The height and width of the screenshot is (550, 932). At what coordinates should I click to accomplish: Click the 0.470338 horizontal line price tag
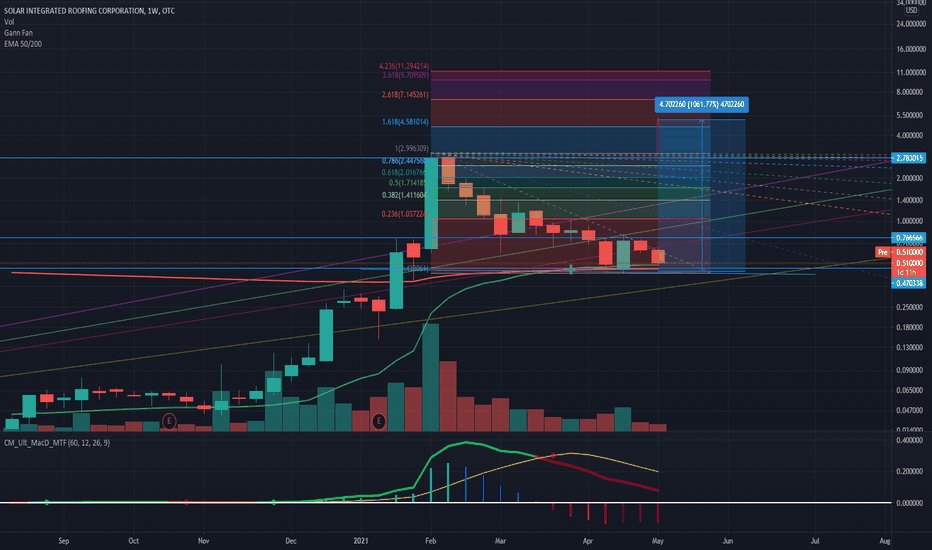(x=909, y=284)
